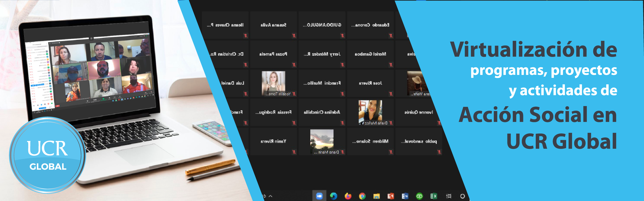The height and width of the screenshot is (201, 644).
Task: Click muted mic icon on Luis Daniel tile
Action: coord(246,94)
